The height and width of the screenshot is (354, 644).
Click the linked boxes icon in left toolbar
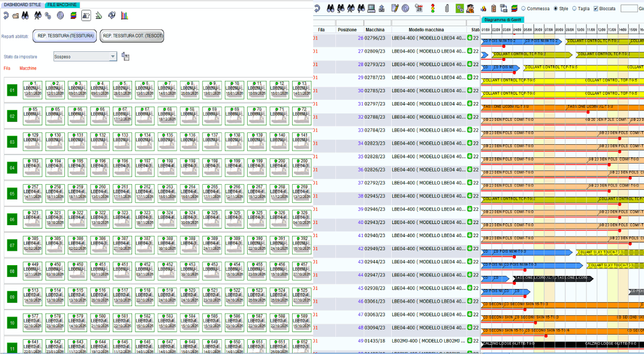[x=48, y=15]
